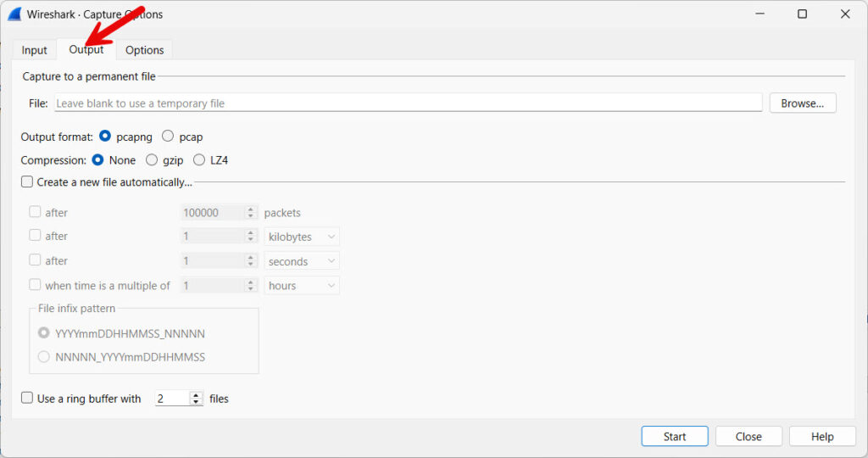Select gzip compression
Viewport: 868px width, 458px height.
coord(152,160)
